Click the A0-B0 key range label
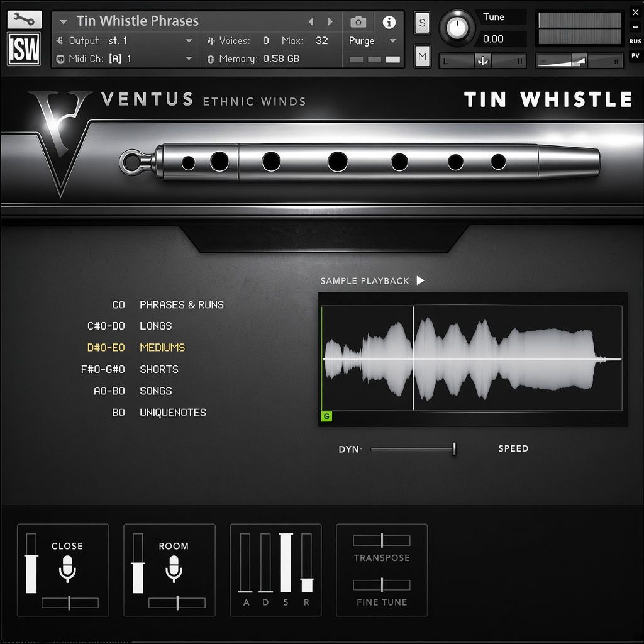Screen dimensions: 644x644 pos(109,391)
